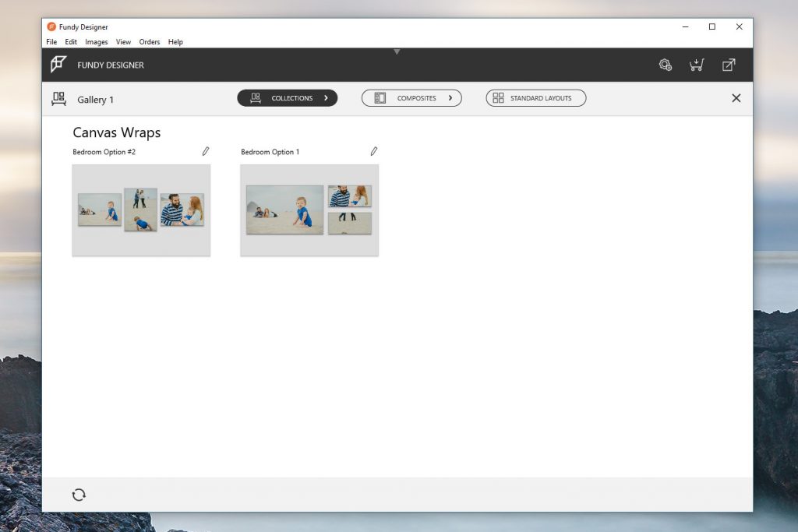This screenshot has width=798, height=532.
Task: Click the Fundy Designer title bar app icon
Action: click(x=51, y=26)
